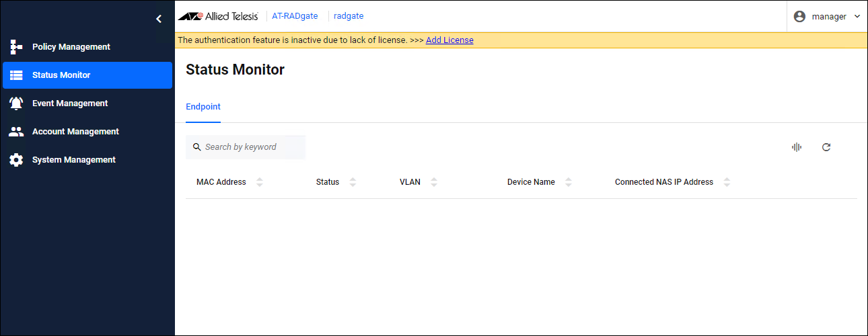Image resolution: width=868 pixels, height=336 pixels.
Task: Switch to the Endpoint tab
Action: point(203,107)
